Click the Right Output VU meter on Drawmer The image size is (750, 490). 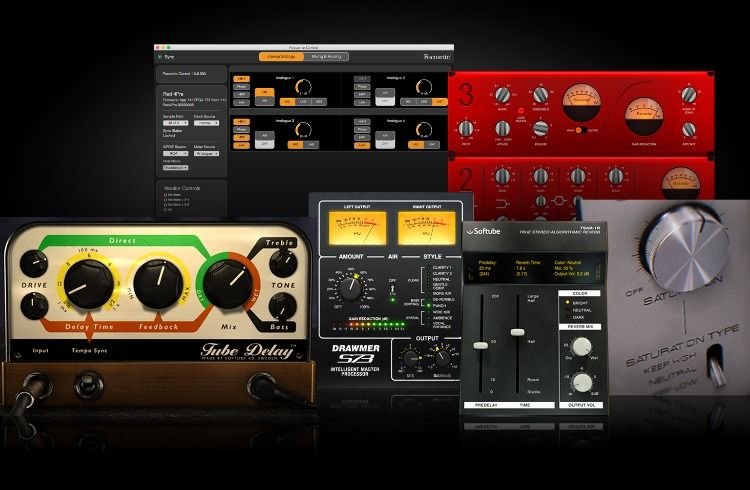click(x=426, y=228)
